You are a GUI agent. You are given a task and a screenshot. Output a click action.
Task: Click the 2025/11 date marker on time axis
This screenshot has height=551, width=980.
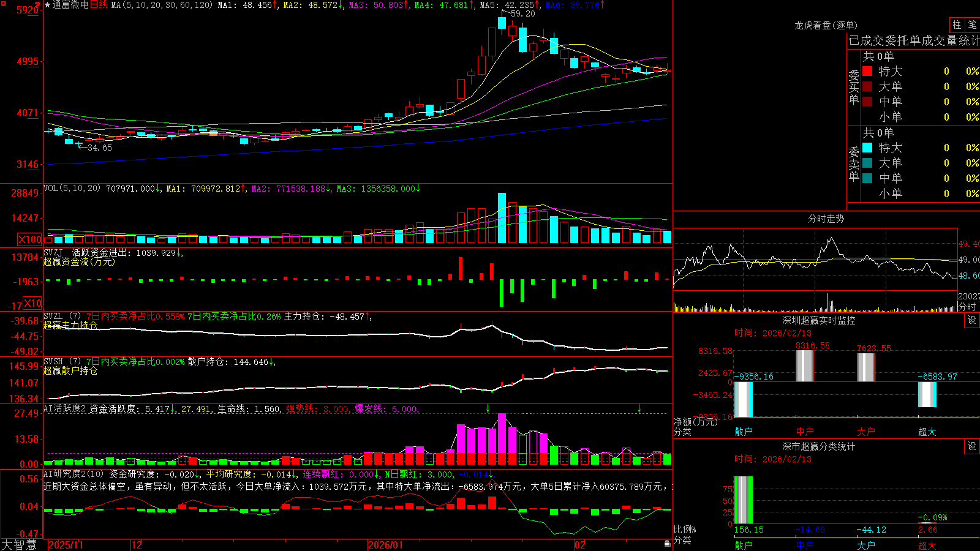[x=66, y=545]
